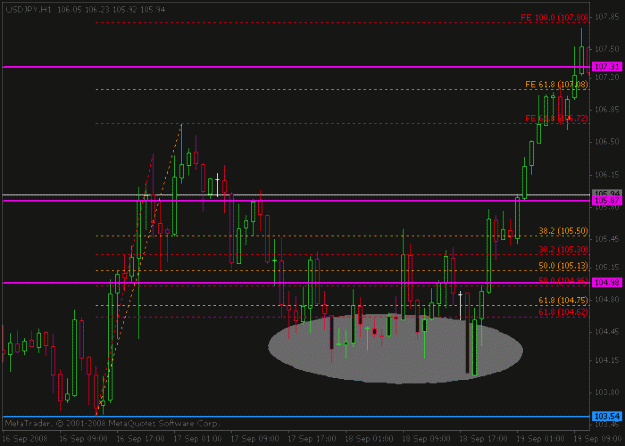Click the 17 Sep 01:00 time label
The image size is (625, 446).
[198, 439]
